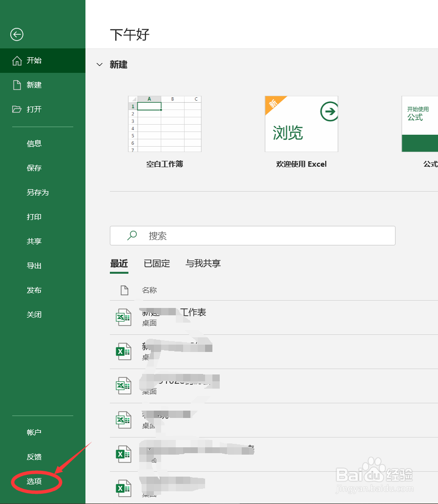
Task: Open the 打印 menu item
Action: click(34, 217)
